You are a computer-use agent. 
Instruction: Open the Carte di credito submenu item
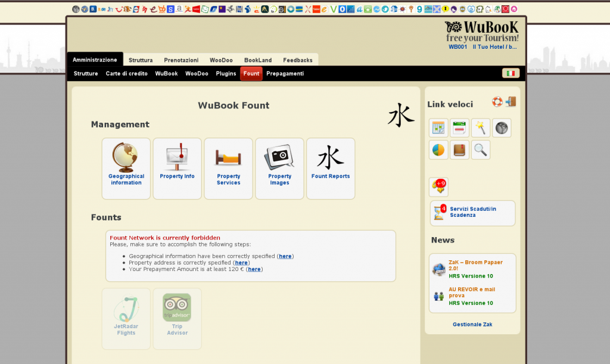point(127,73)
